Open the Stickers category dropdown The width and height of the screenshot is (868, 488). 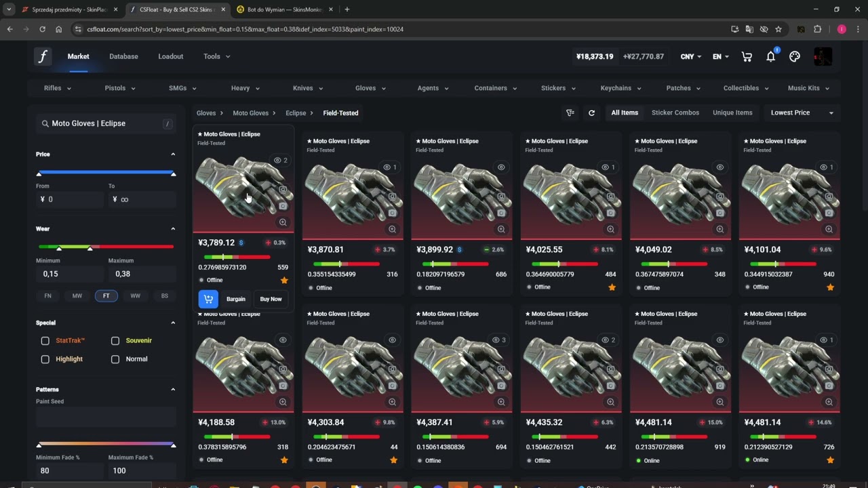pos(558,88)
